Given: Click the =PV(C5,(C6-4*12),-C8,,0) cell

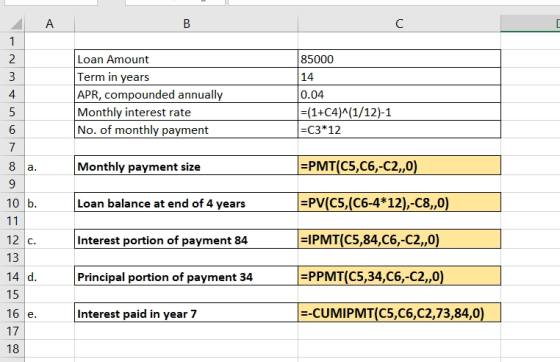Looking at the screenshot, I should pyautogui.click(x=399, y=203).
